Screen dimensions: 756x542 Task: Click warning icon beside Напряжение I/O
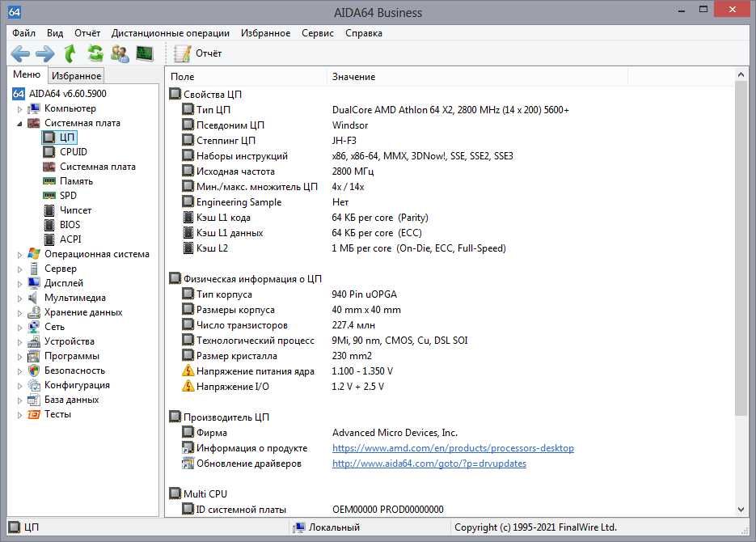(x=188, y=386)
